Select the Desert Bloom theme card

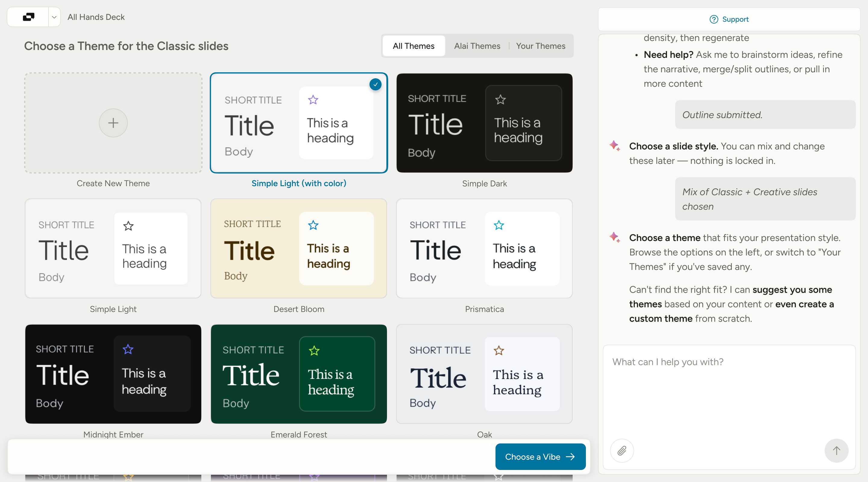click(x=299, y=249)
